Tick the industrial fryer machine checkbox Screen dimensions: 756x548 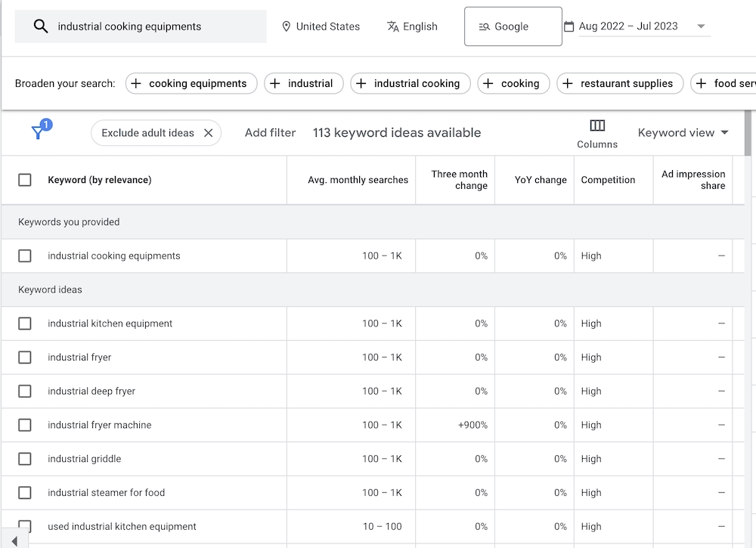coord(25,425)
